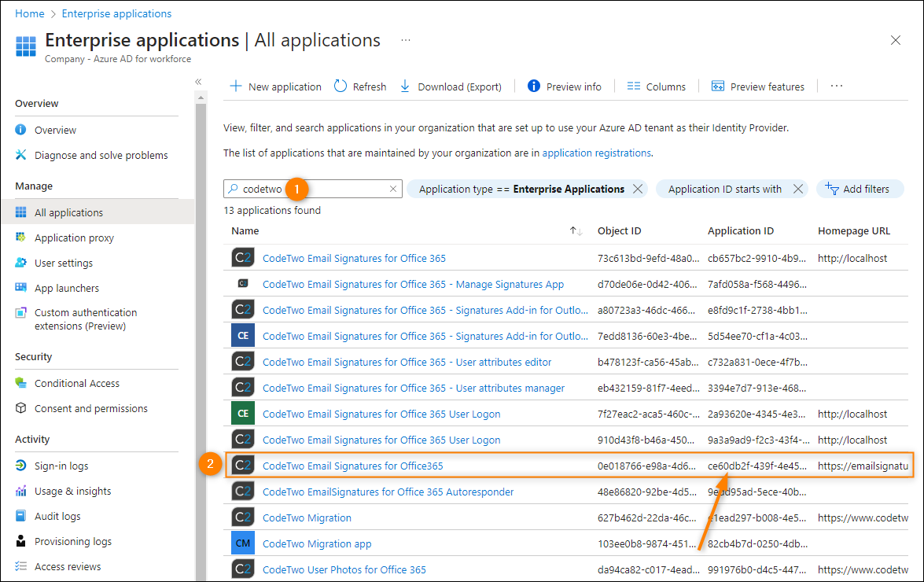The height and width of the screenshot is (582, 924).
Task: Open the User attributes editor application
Action: tap(407, 363)
